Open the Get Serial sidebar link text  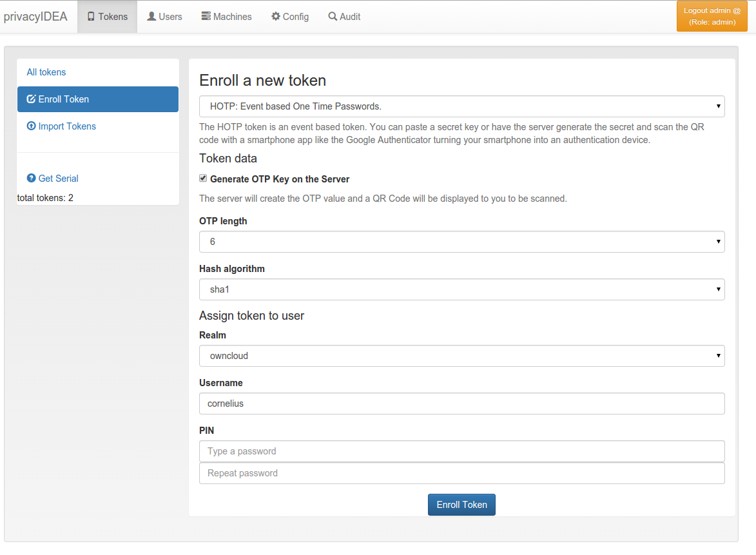point(59,178)
